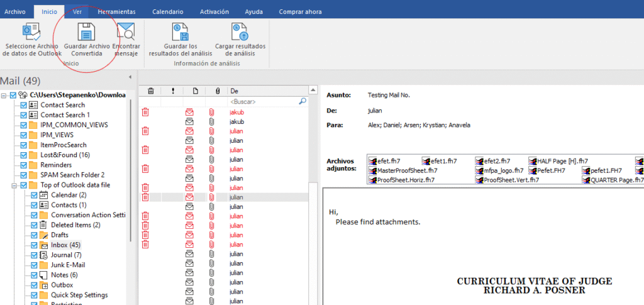
Task: Open the Calendario tab
Action: (x=167, y=12)
